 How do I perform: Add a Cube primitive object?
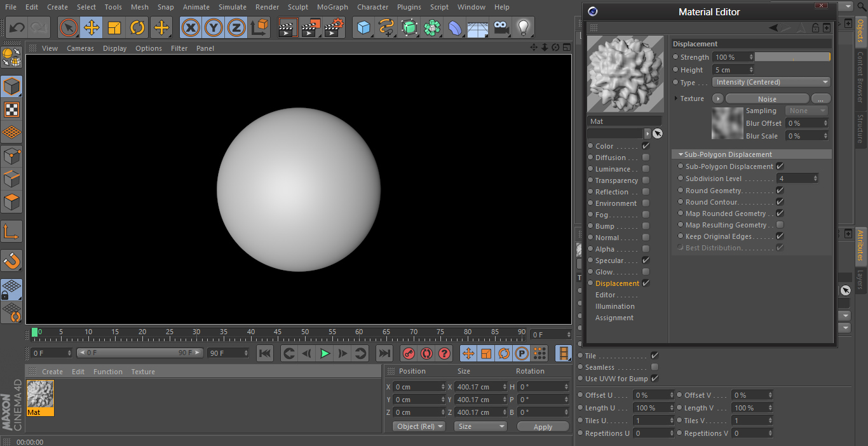point(363,27)
